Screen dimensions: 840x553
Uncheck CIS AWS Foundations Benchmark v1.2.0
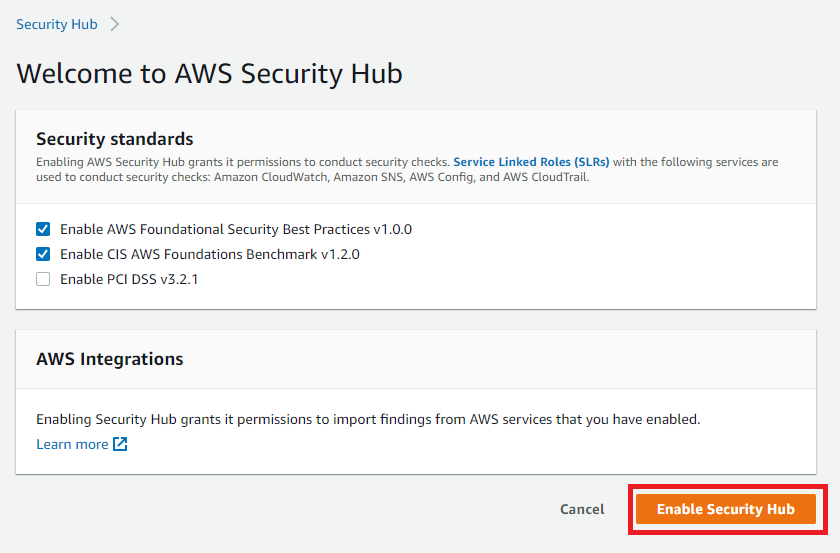point(43,254)
